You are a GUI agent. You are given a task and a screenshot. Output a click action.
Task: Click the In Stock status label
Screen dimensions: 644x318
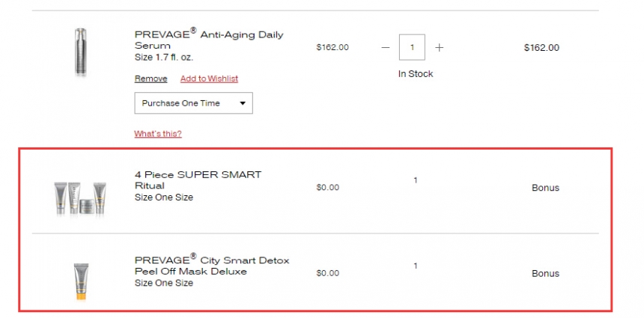point(416,74)
